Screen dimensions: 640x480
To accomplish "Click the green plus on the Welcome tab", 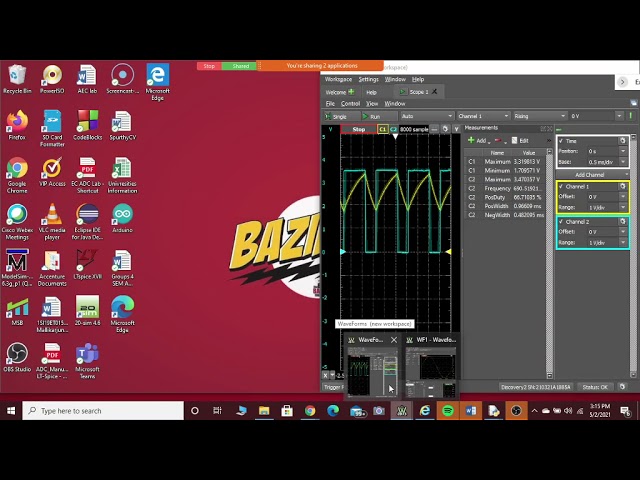I will [x=351, y=92].
